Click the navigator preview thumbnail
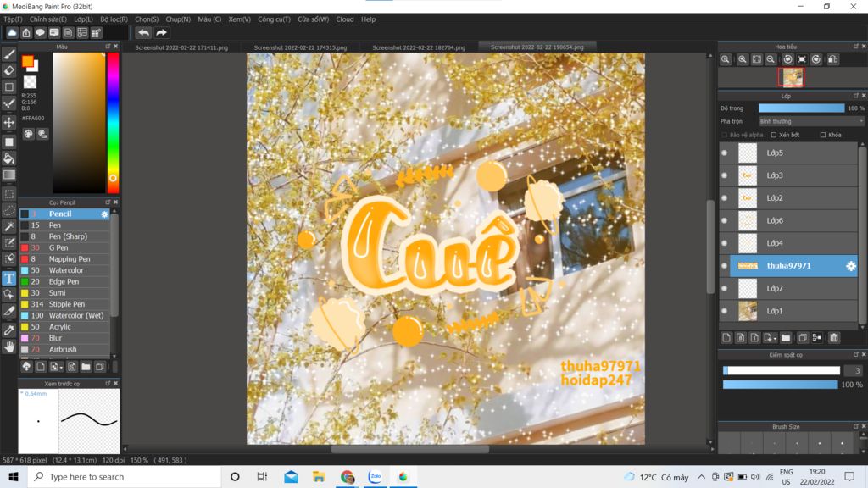 (792, 77)
